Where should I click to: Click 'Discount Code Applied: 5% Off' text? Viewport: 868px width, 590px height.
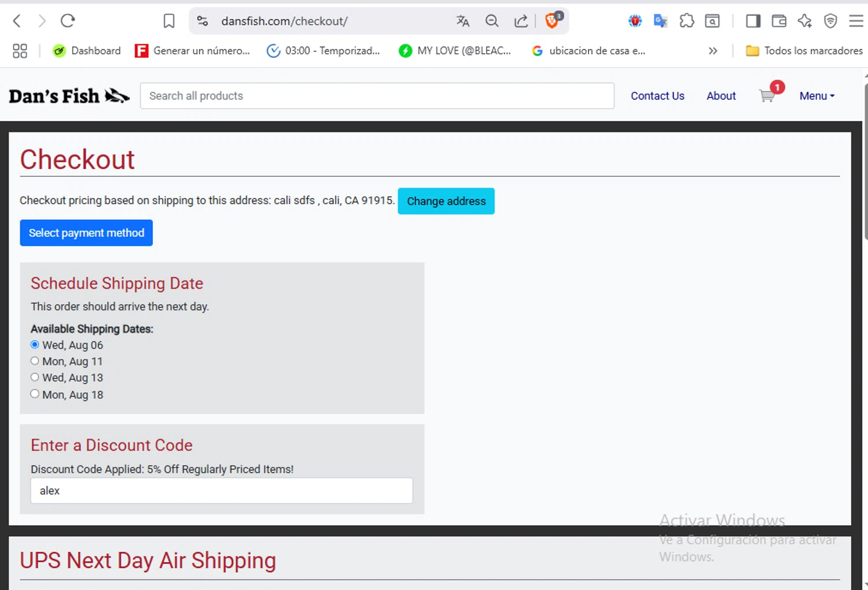pyautogui.click(x=162, y=469)
